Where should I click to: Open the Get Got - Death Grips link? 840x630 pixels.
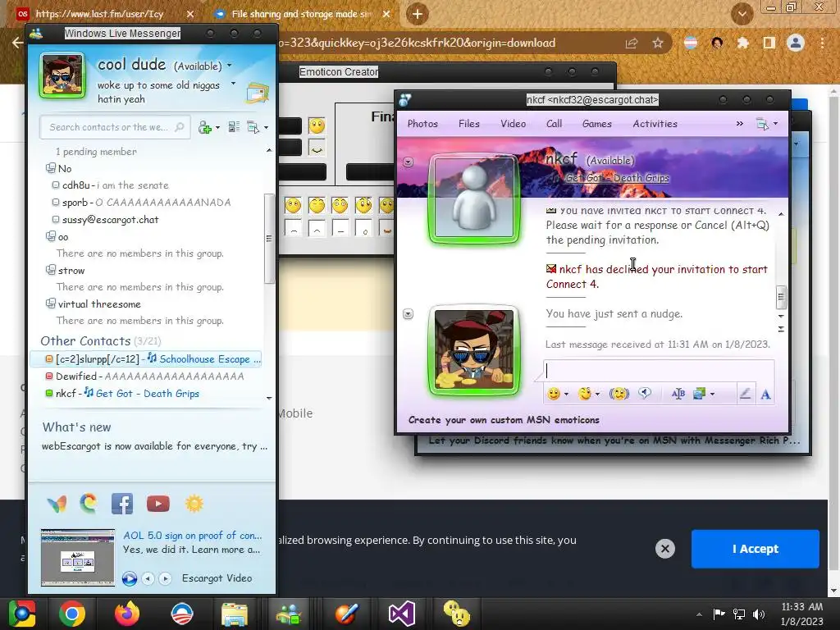point(617,178)
